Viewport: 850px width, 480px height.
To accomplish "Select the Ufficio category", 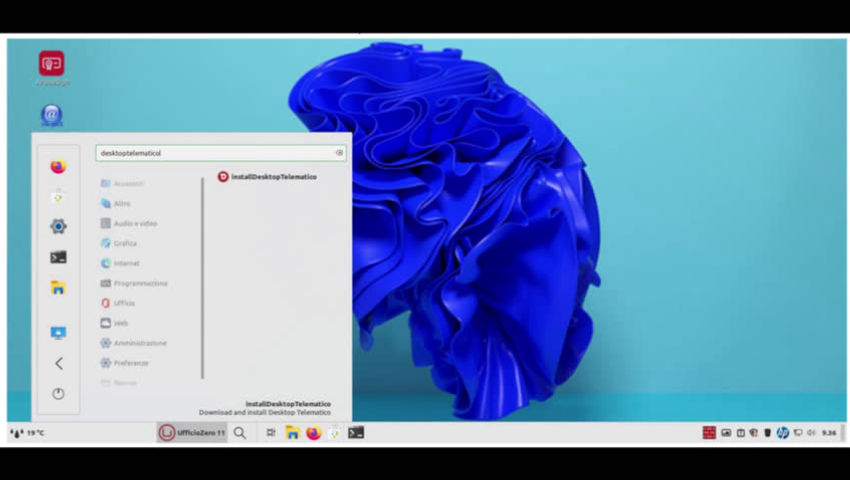I will tap(124, 303).
